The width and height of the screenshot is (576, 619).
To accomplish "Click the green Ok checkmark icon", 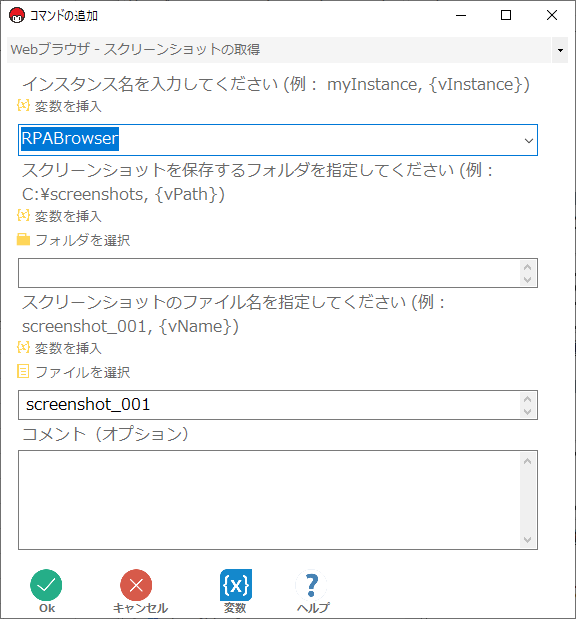I will click(x=46, y=585).
